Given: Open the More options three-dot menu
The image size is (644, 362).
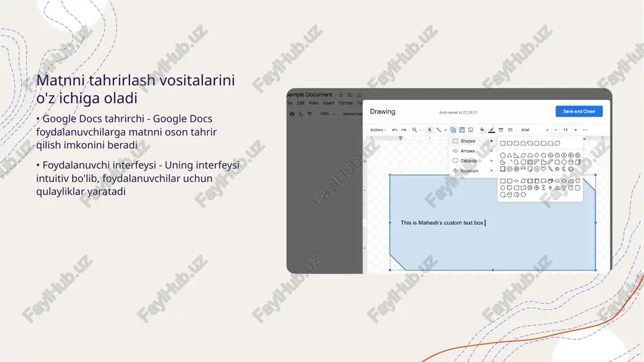Looking at the screenshot, I should [585, 130].
